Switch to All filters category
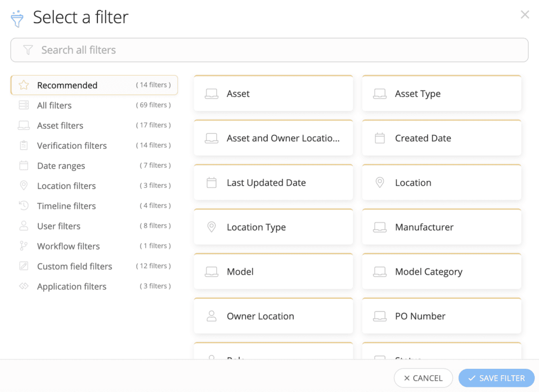 (94, 105)
